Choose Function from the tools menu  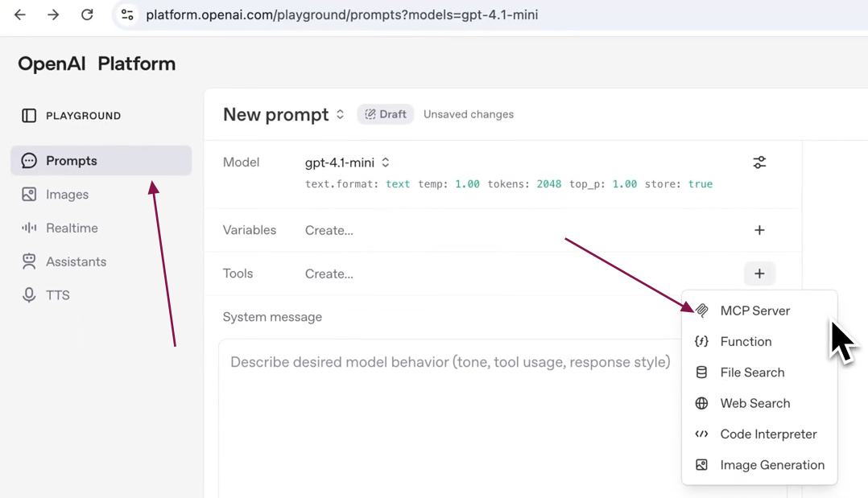pyautogui.click(x=759, y=341)
